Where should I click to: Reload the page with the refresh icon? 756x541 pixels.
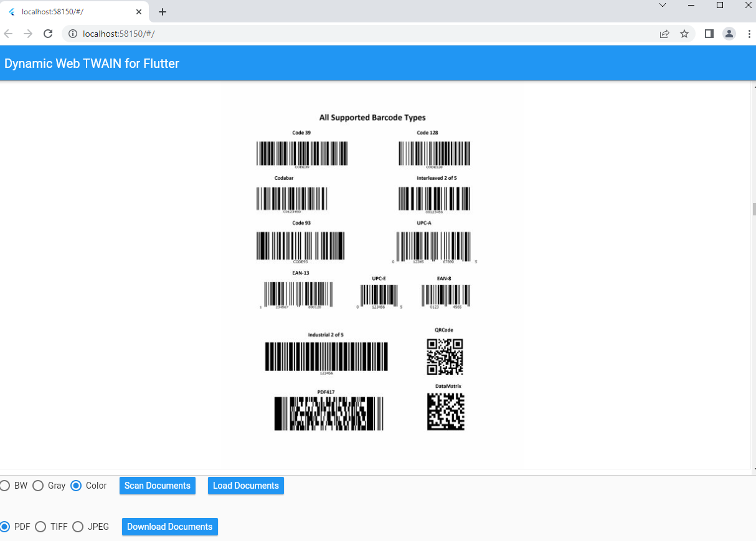click(x=48, y=34)
